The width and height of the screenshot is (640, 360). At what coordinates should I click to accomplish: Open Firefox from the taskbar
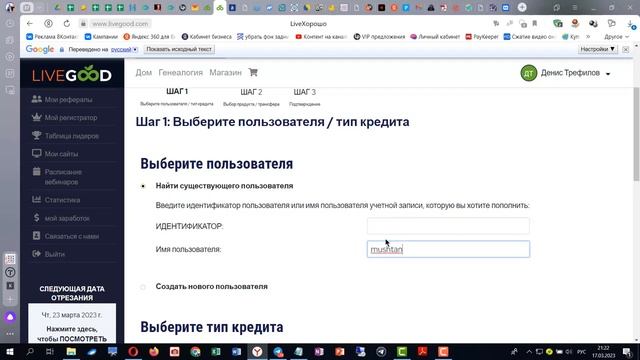pos(153,351)
